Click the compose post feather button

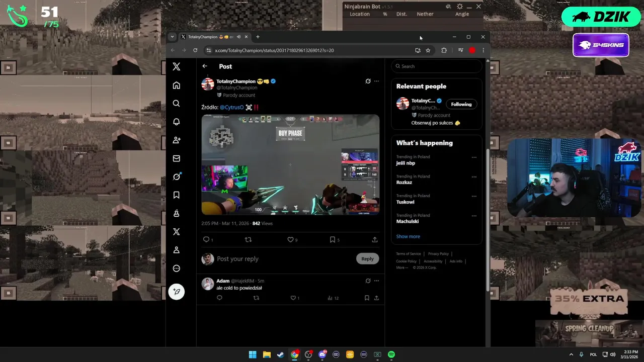[x=176, y=292]
